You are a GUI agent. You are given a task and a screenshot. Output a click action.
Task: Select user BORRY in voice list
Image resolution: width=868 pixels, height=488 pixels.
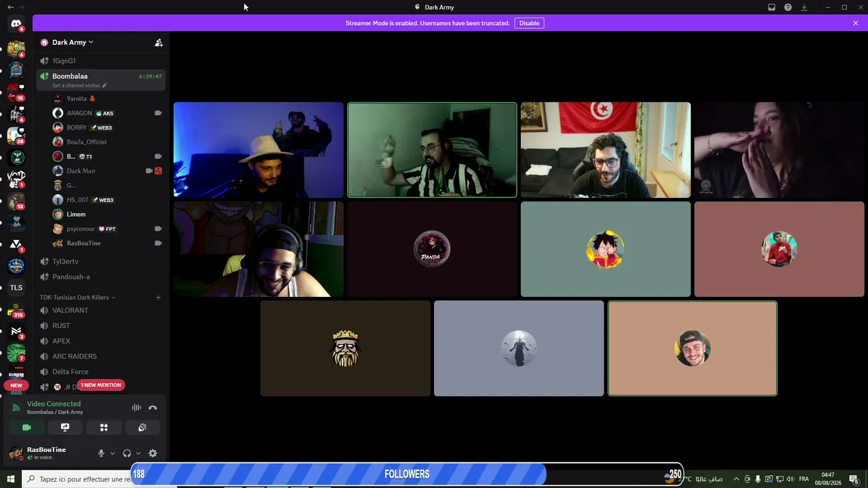tap(108, 127)
